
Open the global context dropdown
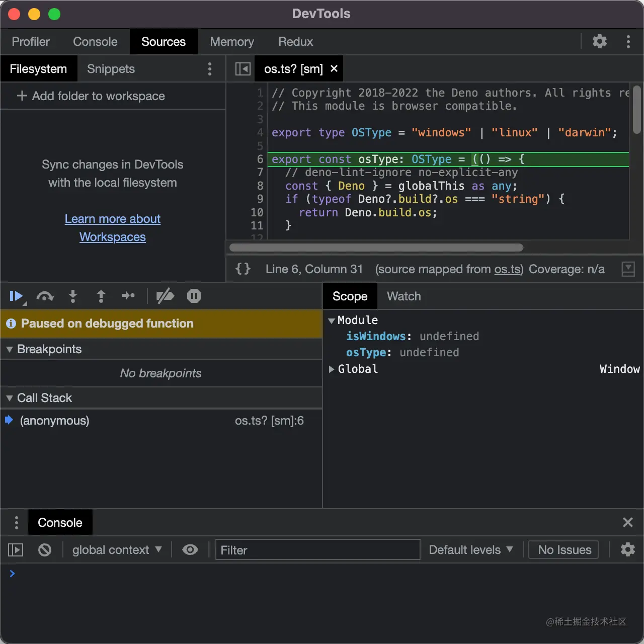(x=117, y=550)
